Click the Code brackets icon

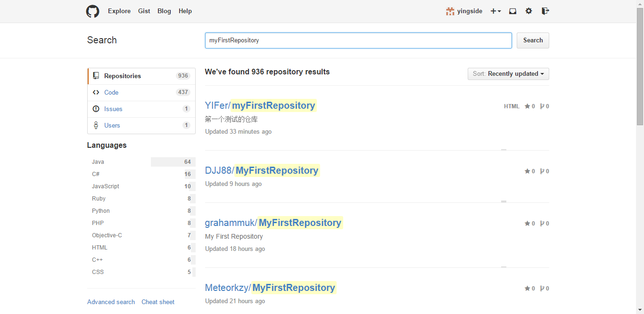96,92
